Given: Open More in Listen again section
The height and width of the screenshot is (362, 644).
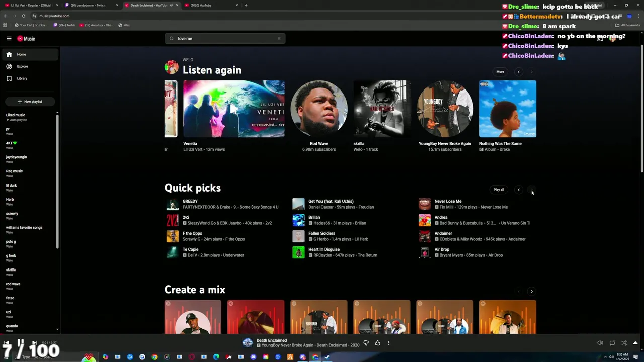Looking at the screenshot, I should click(x=500, y=72).
